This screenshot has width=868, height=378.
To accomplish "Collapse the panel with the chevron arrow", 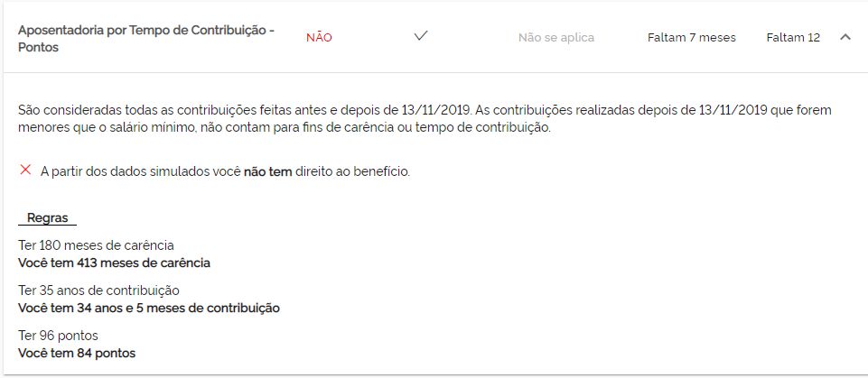I will 845,37.
